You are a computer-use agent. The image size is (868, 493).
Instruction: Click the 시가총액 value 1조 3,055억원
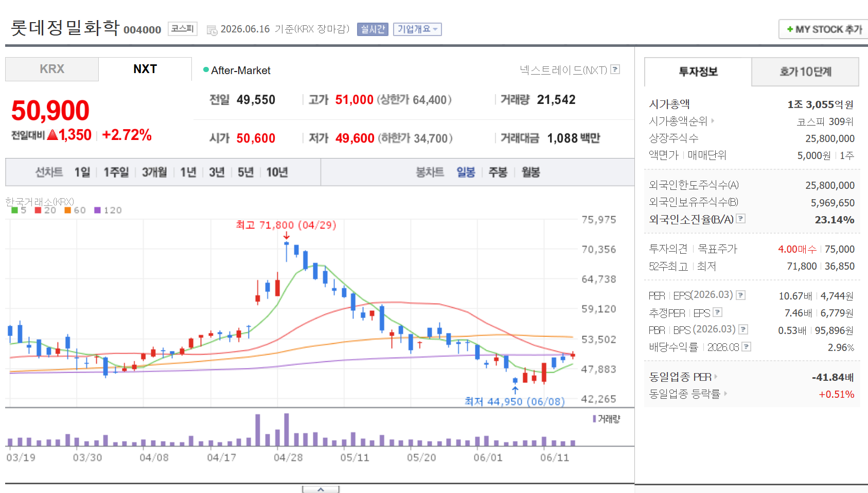pos(821,104)
